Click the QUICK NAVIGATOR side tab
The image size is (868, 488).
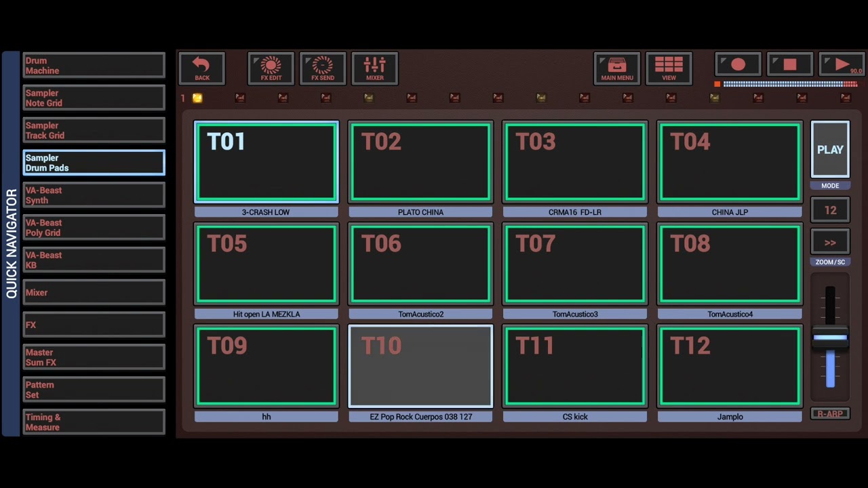pyautogui.click(x=12, y=244)
